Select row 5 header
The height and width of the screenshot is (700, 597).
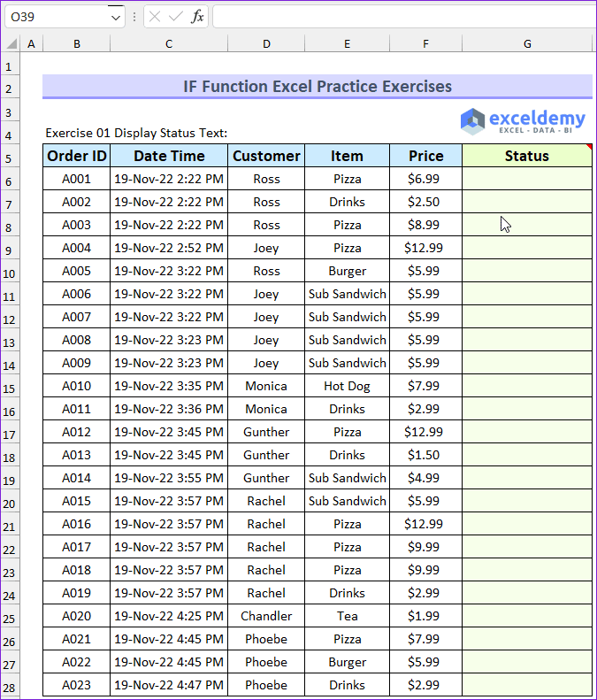[x=10, y=157]
